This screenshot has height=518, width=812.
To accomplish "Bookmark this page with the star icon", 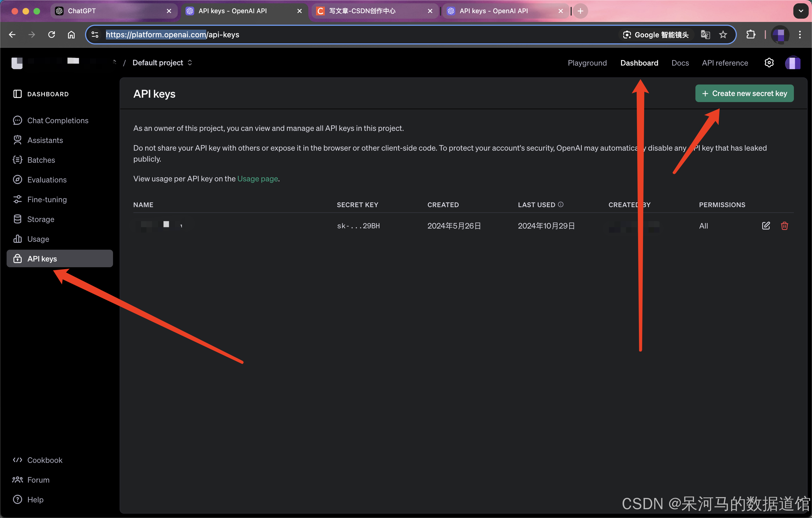I will 723,34.
